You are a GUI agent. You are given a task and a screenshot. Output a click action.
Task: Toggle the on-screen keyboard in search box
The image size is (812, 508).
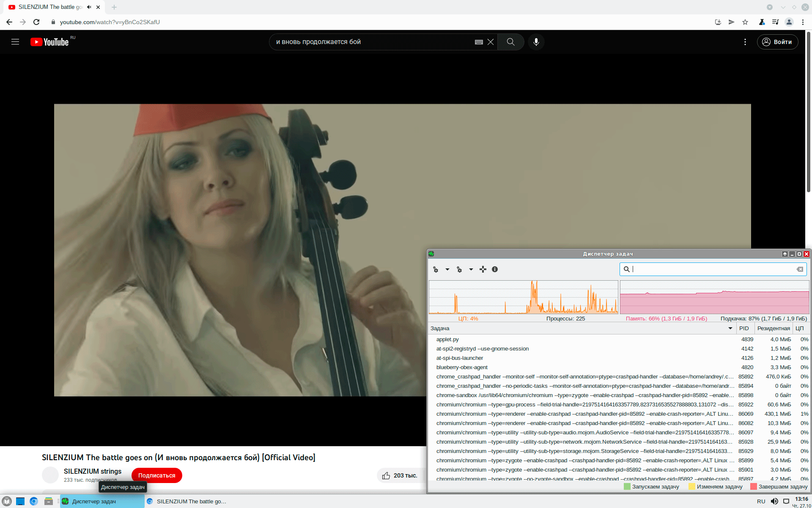[479, 42]
